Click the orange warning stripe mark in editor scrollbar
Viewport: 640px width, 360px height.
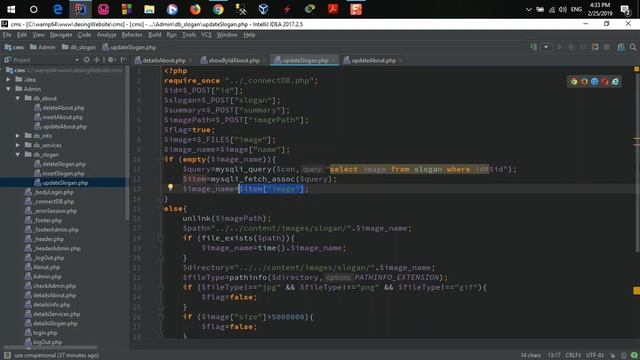[636, 291]
